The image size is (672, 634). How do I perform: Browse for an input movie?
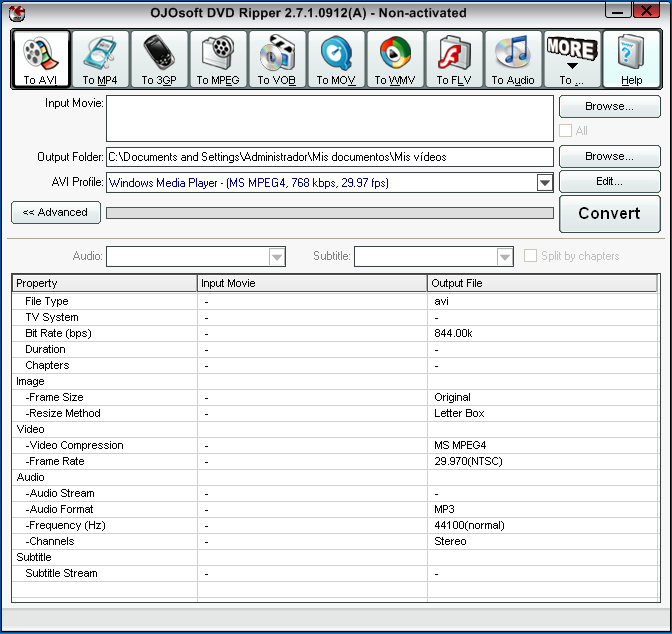(x=609, y=106)
